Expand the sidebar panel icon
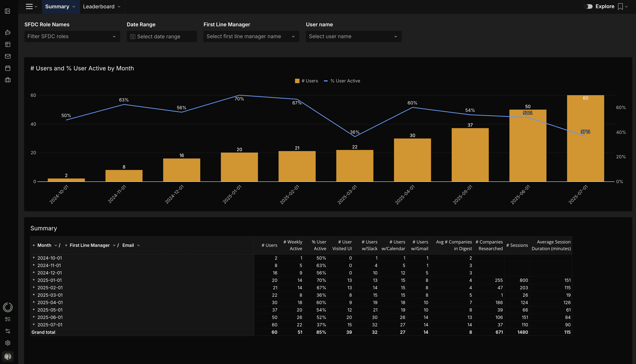636x364 pixels. pyautogui.click(x=7, y=11)
